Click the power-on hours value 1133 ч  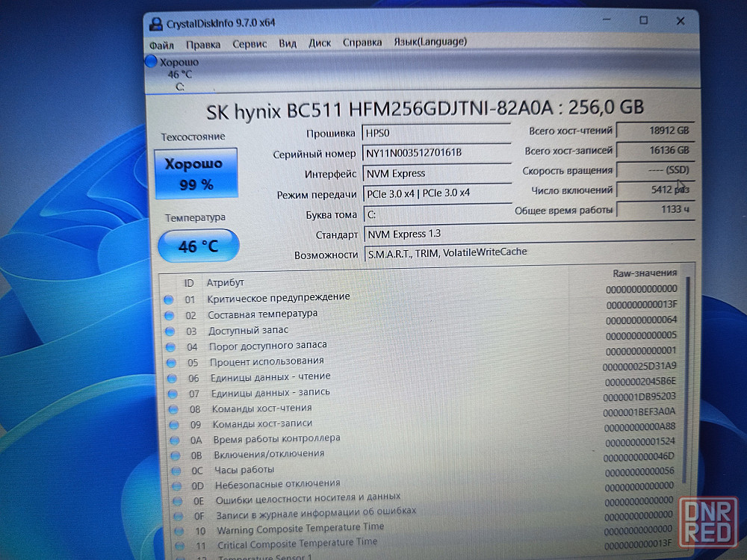pyautogui.click(x=656, y=209)
